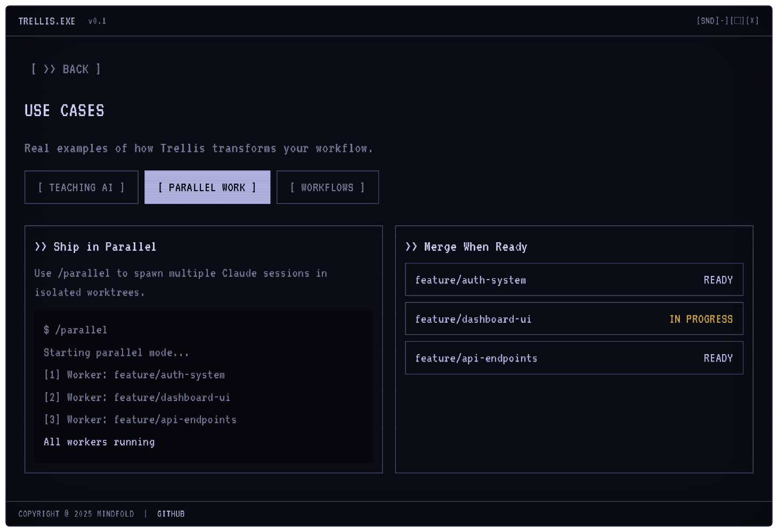Viewport: 778px width, 532px height.
Task: Click the "$ /parallel" command in the terminal
Action: [x=75, y=330]
